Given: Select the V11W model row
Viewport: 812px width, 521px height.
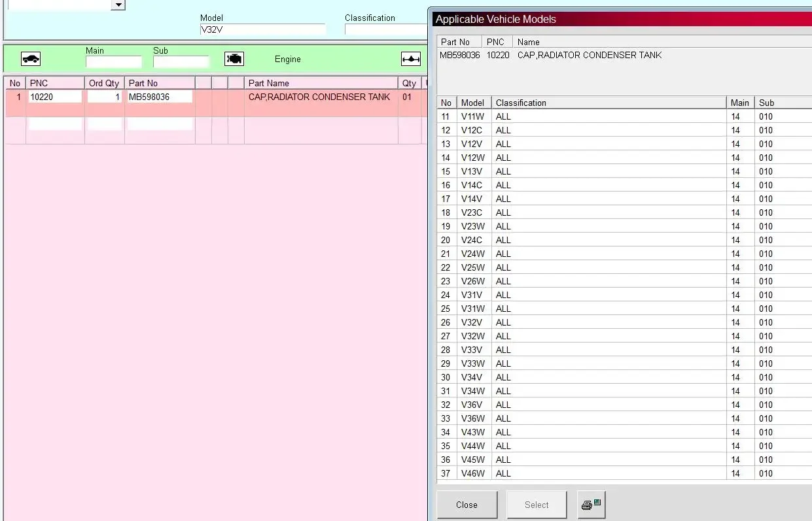Looking at the screenshot, I should [624, 116].
